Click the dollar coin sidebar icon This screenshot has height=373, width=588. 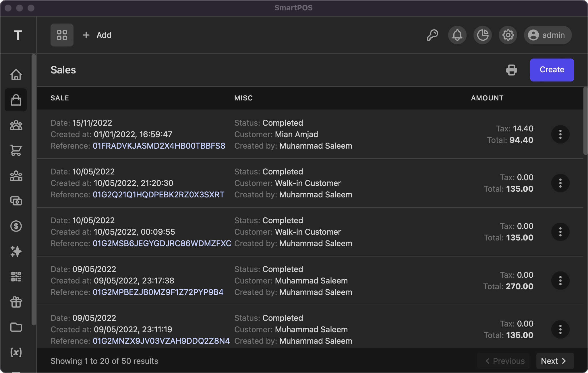click(16, 226)
